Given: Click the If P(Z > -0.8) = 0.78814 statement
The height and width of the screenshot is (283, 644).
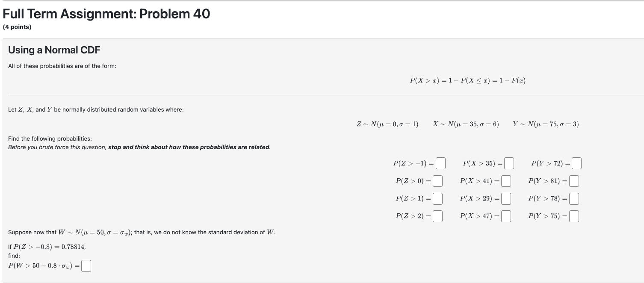Looking at the screenshot, I should 47,246.
